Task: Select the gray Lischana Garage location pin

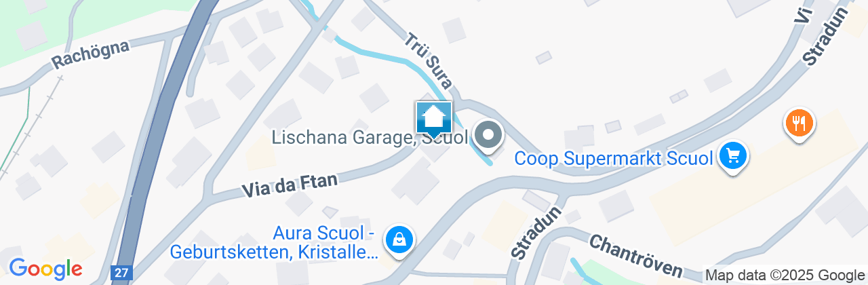Action: 488,136
